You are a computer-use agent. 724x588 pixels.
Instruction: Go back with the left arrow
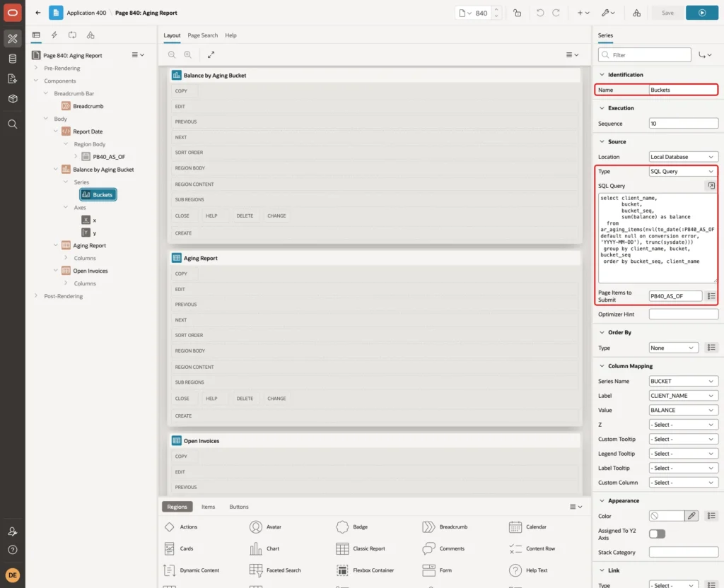pos(38,13)
